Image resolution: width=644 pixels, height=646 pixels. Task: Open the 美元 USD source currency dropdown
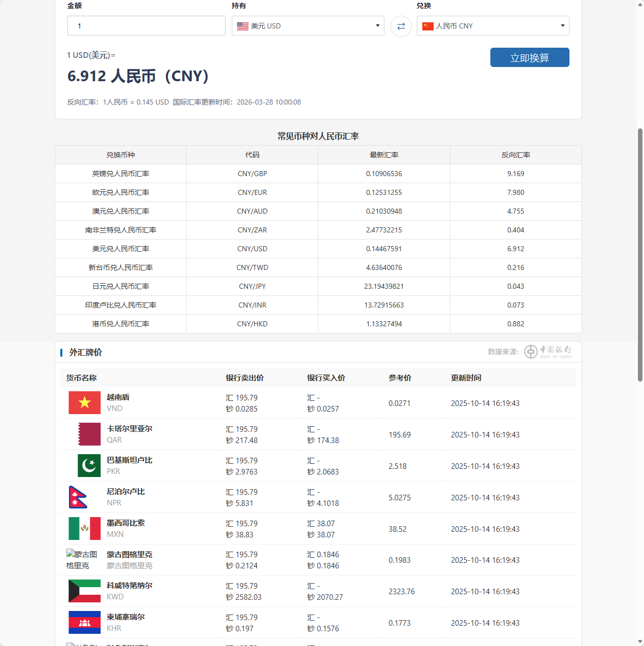pyautogui.click(x=308, y=26)
